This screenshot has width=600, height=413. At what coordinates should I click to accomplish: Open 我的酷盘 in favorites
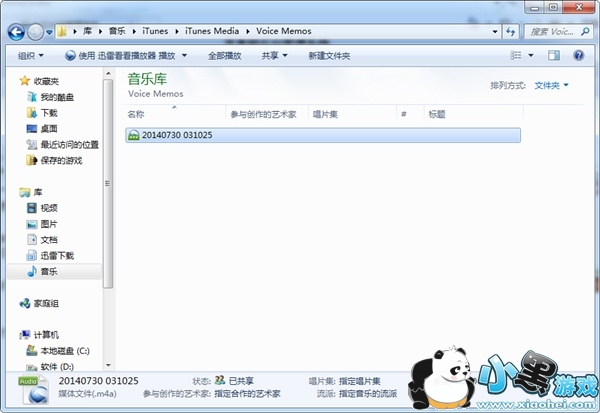[57, 97]
